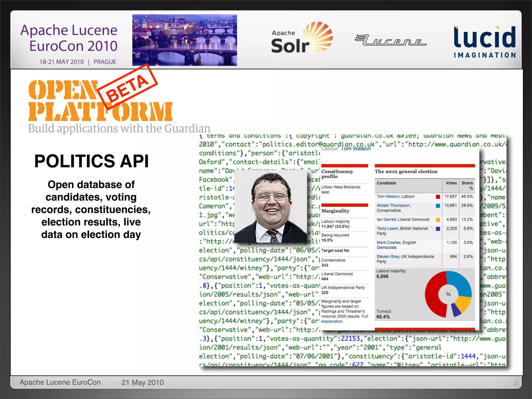Screen dimensions: 532x399
Task: Click the 4,993 votes cell
Action: [452, 220]
